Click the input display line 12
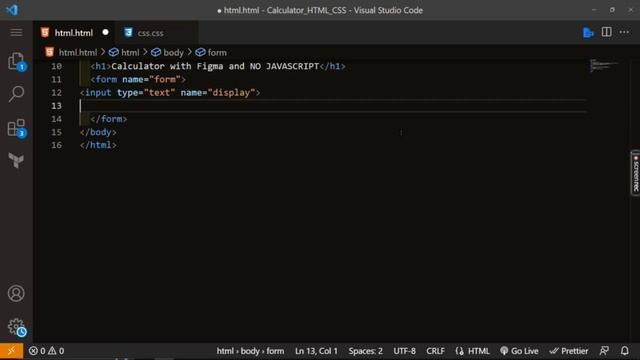Viewport: 640px width, 360px height. (170, 93)
